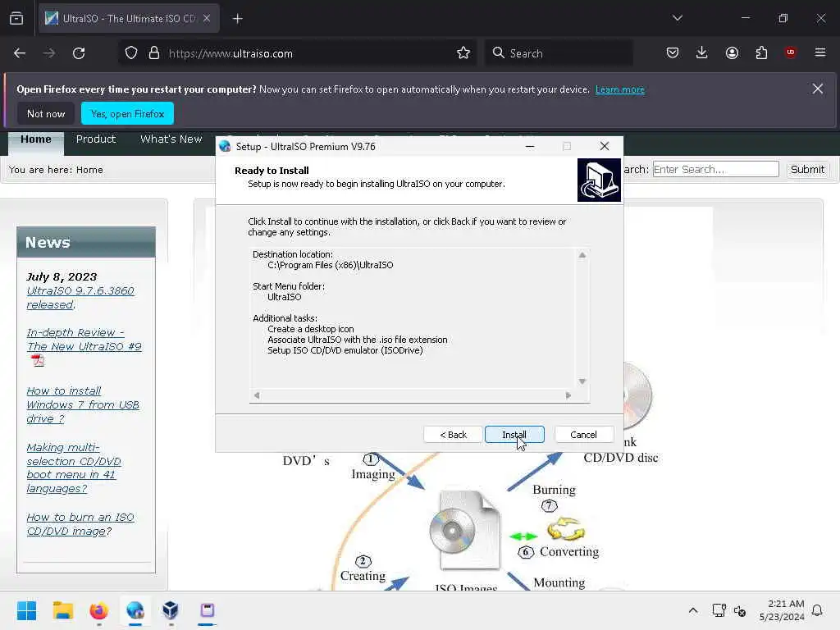Screen dimensions: 840x630
Task: Open the Windows Start menu
Action: (x=26, y=610)
